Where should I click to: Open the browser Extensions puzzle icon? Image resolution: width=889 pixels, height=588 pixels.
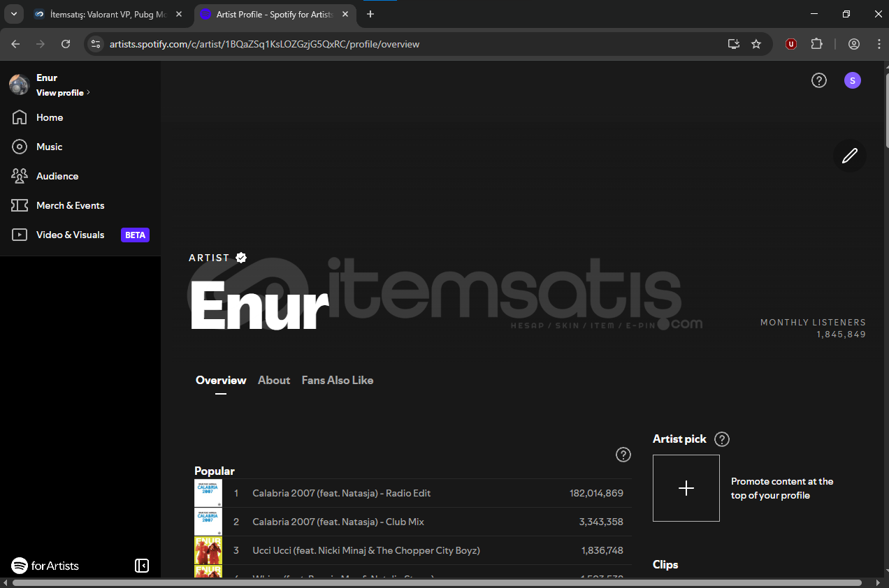(x=816, y=44)
